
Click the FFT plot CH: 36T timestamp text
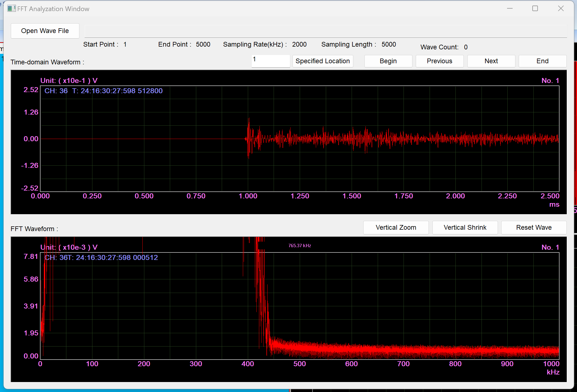101,258
